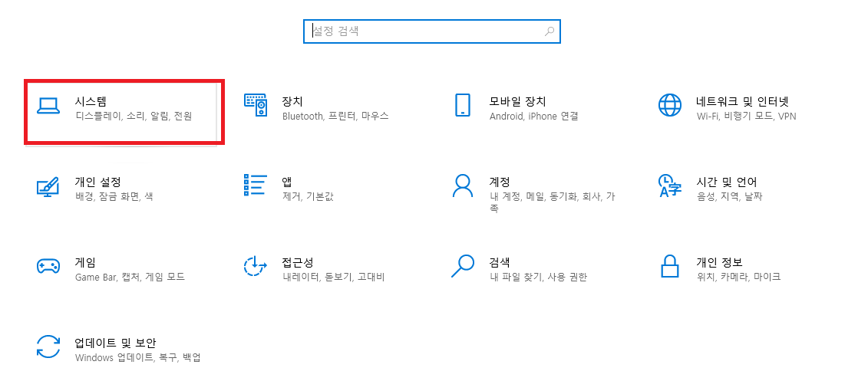This screenshot has height=391, width=868.
Task: Select the 접근성 heading text
Action: coord(298,261)
